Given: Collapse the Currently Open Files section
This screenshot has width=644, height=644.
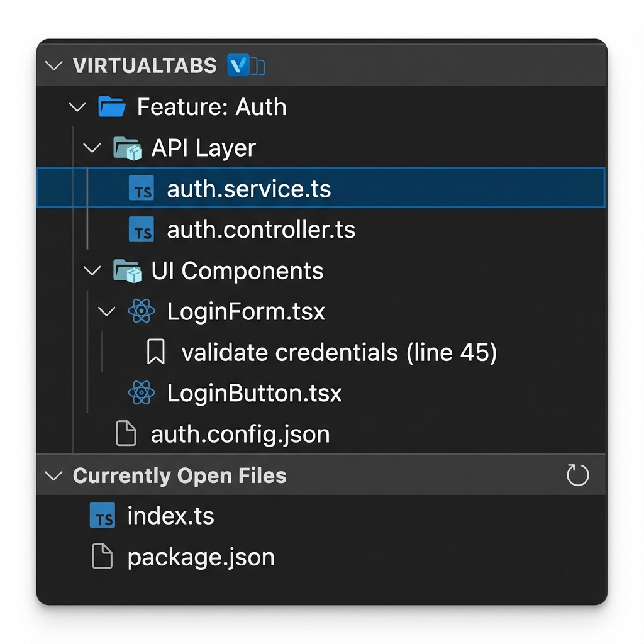Looking at the screenshot, I should click(55, 475).
